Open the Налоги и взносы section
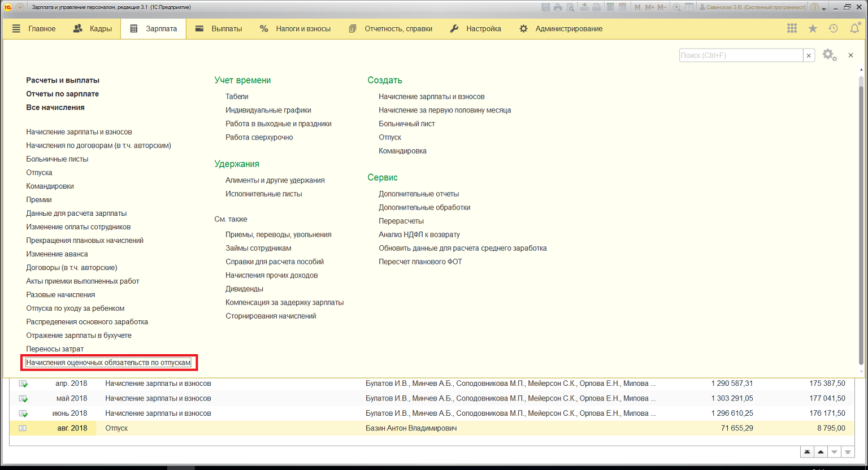 pyautogui.click(x=295, y=28)
